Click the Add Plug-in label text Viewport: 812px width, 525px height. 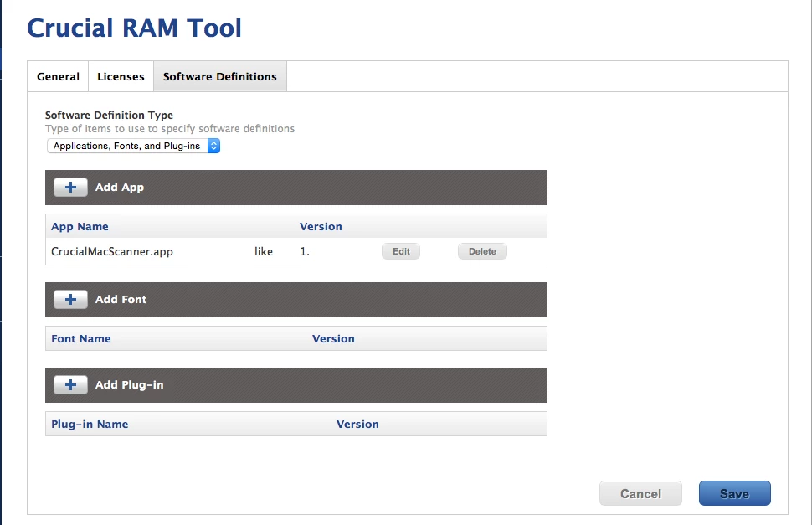coord(129,384)
